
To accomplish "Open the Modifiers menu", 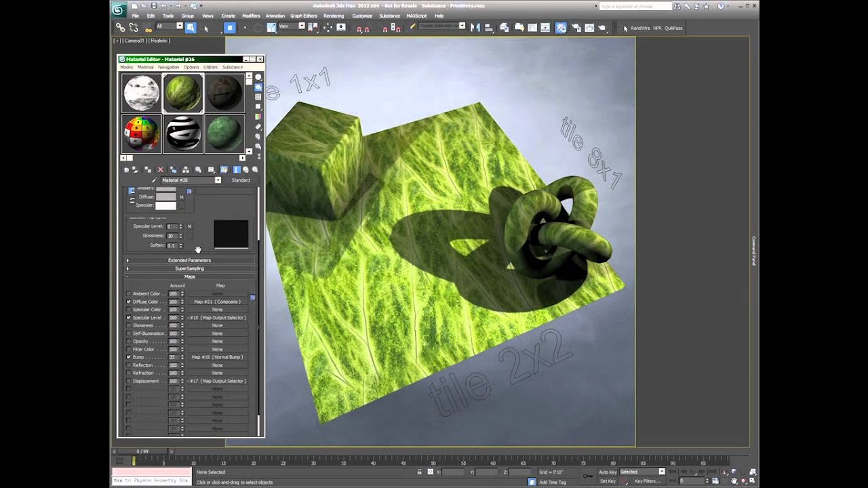I will coord(251,16).
